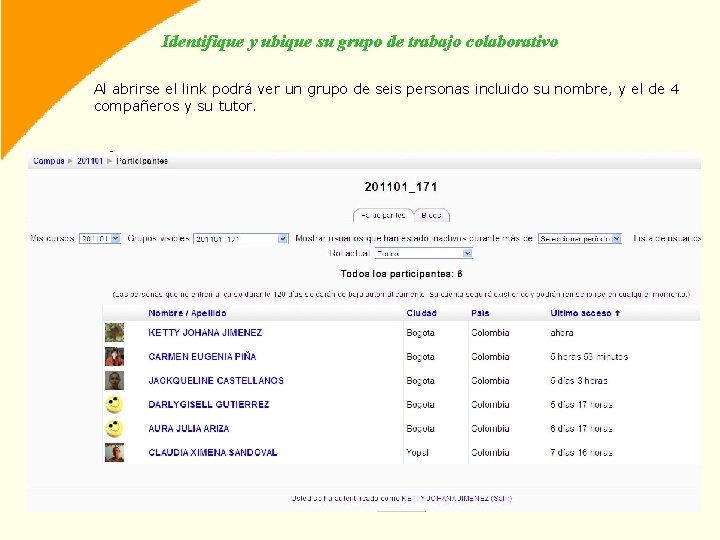Click the 'Lista de usuarios' label
The width and height of the screenshot is (720, 540).
[x=667, y=238]
